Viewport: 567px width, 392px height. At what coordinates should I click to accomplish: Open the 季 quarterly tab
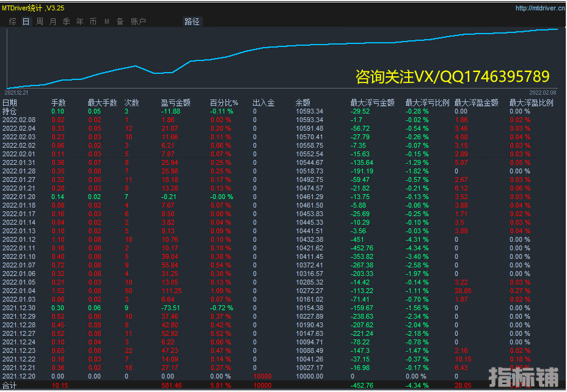pos(66,21)
